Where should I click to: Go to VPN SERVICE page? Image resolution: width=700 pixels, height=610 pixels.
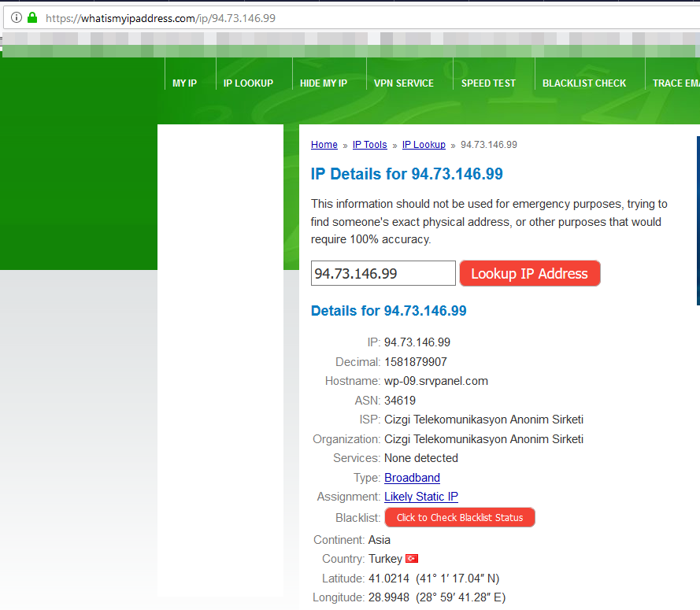coord(403,83)
